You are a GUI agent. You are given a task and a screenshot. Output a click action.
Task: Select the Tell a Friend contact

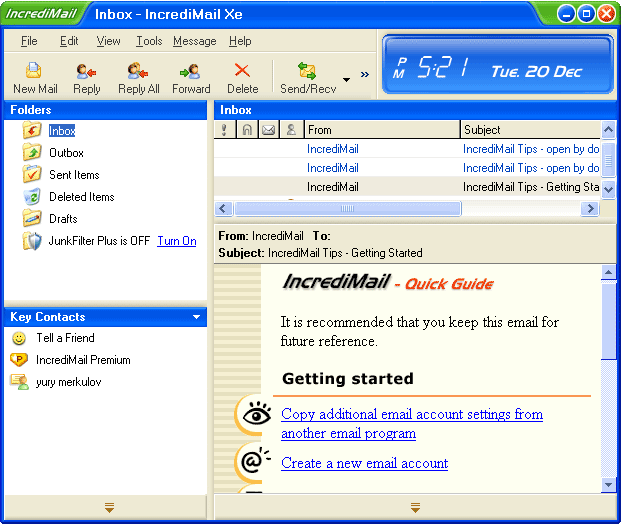65,338
